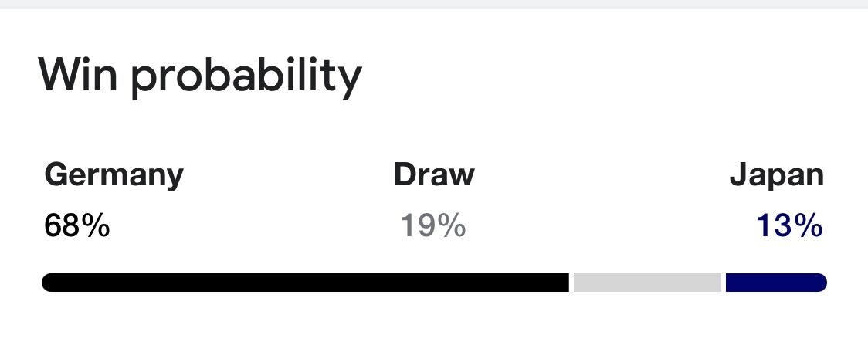Click the white gap between gray and navy segments
This screenshot has width=868, height=359.
point(724,283)
